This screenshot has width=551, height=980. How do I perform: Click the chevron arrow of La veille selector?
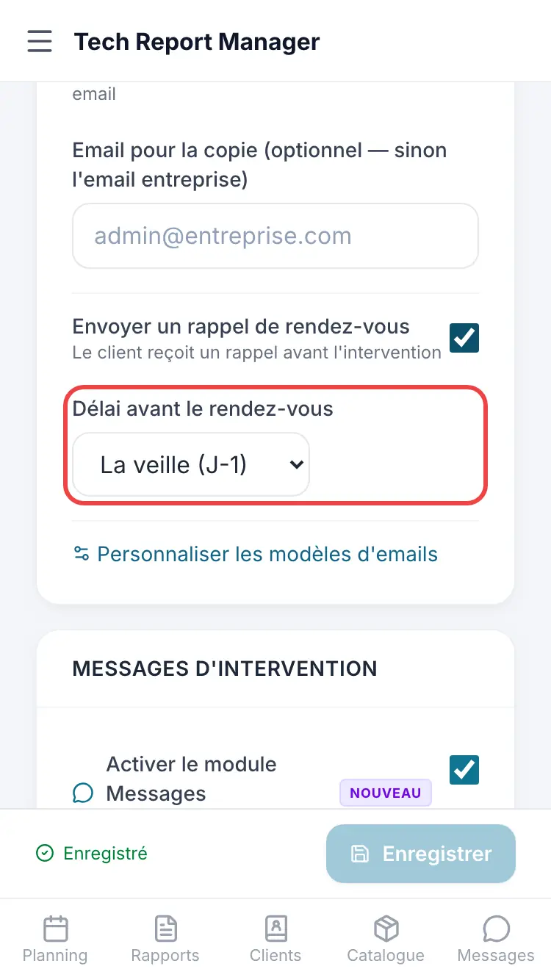click(296, 464)
